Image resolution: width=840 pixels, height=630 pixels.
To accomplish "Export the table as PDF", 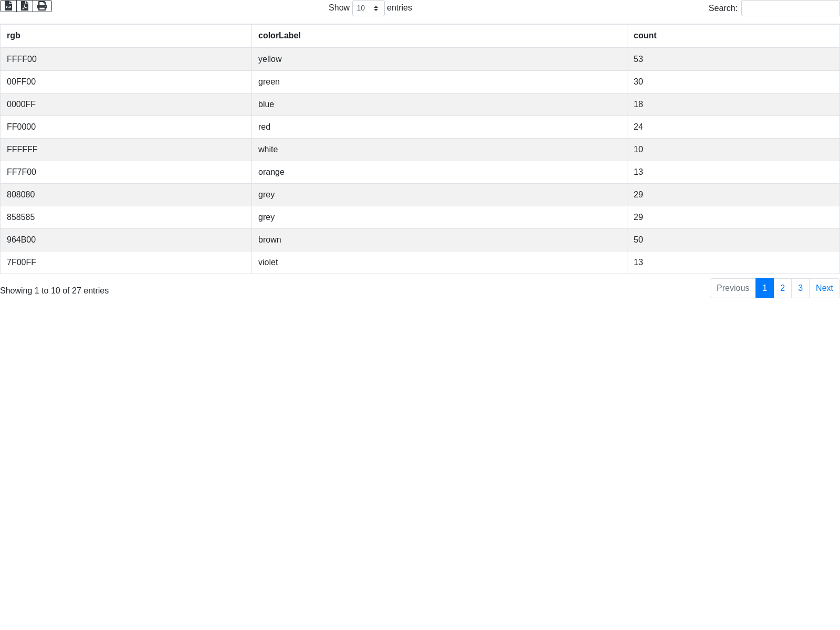I will click(25, 6).
